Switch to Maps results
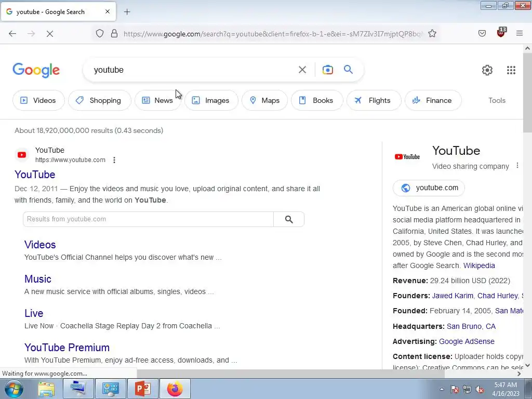The image size is (532, 399). pyautogui.click(x=264, y=100)
